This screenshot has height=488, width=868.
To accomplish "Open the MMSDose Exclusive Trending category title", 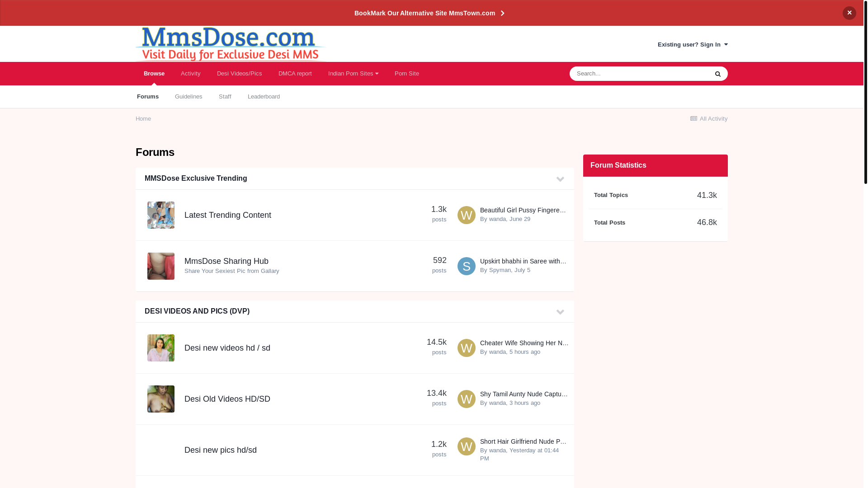I will pos(196,178).
